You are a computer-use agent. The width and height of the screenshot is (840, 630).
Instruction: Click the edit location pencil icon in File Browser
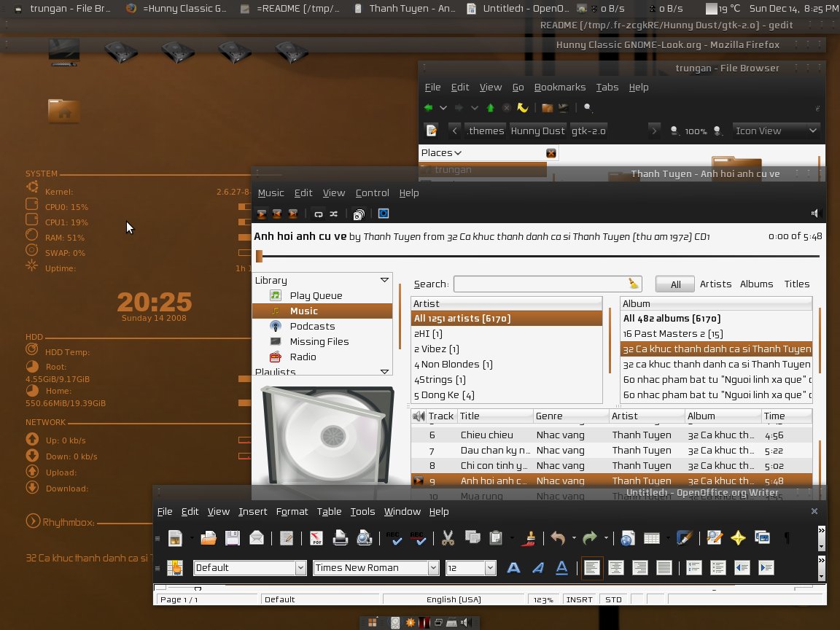(x=431, y=131)
